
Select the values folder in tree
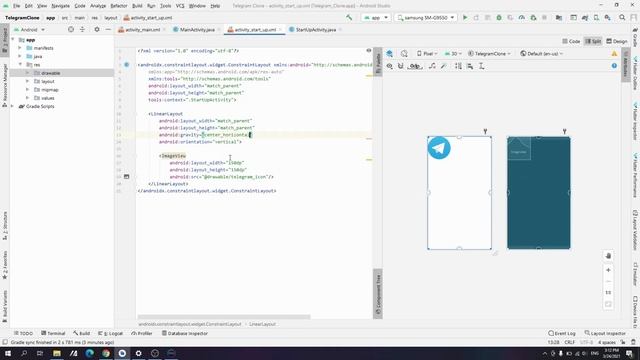pyautogui.click(x=47, y=98)
